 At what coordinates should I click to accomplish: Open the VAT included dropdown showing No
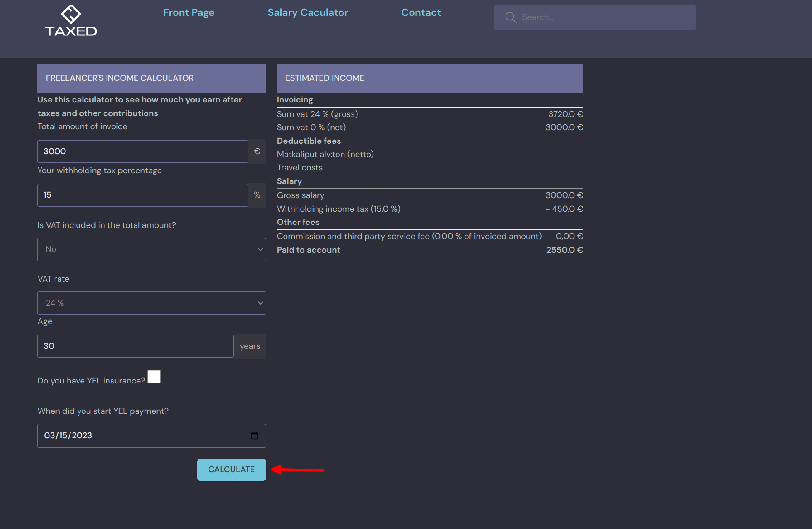point(152,250)
